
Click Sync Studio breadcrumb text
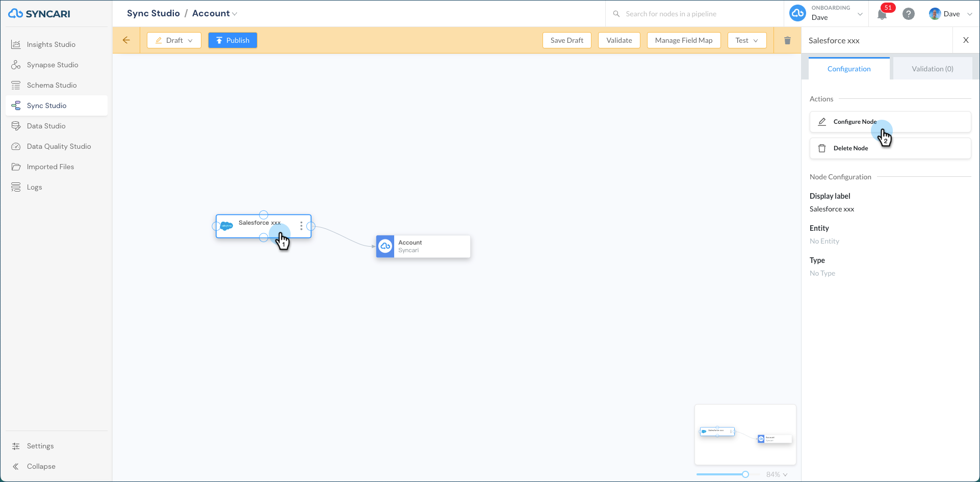[153, 14]
